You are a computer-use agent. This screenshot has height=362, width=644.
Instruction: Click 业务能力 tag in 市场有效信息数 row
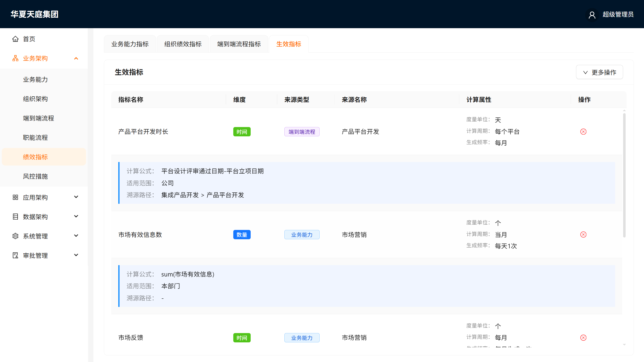(302, 235)
